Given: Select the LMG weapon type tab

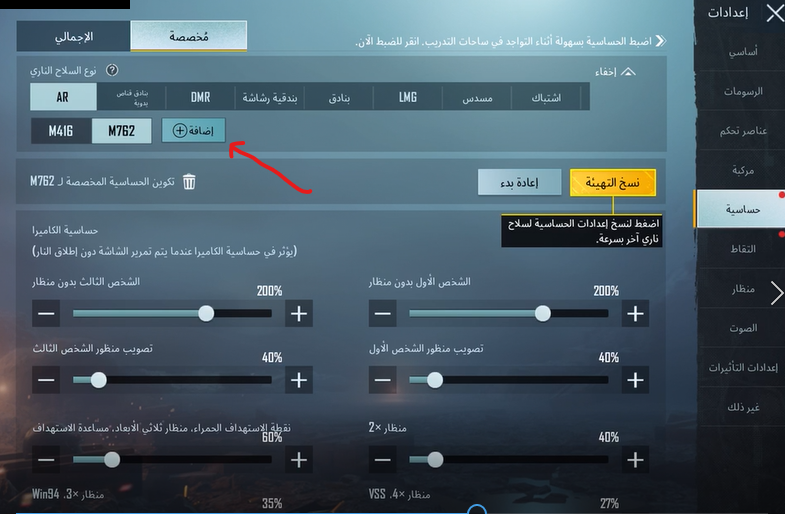Looking at the screenshot, I should pos(408,97).
